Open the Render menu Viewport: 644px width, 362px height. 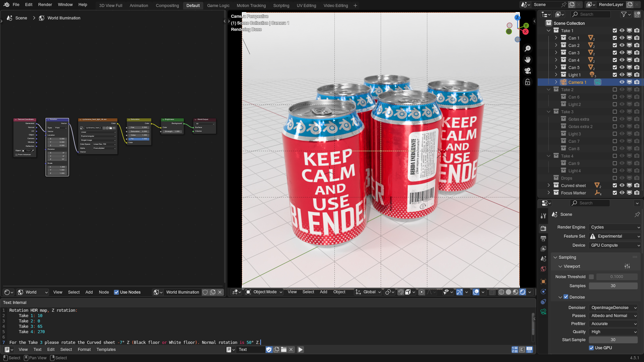click(x=45, y=5)
